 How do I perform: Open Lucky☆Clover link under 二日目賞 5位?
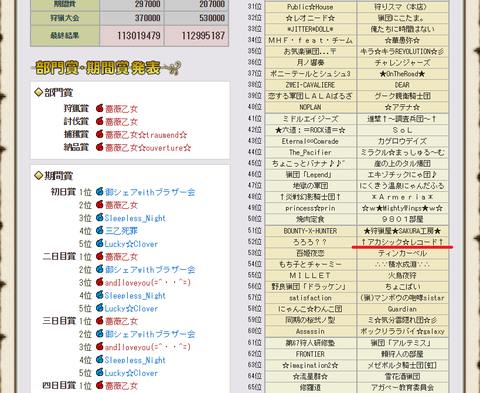(x=131, y=309)
